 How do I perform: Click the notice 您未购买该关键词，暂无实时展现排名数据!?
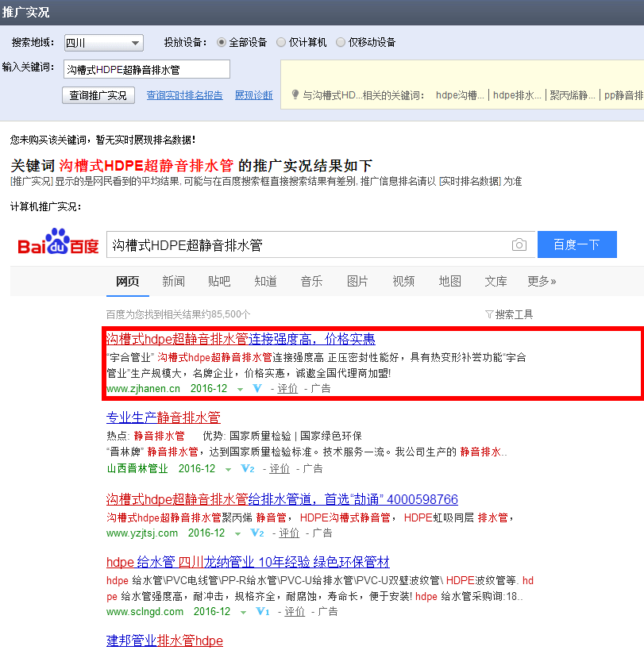(102, 140)
